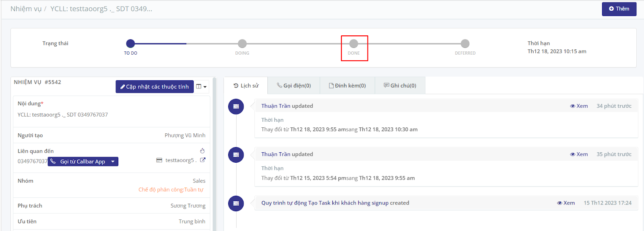Set status to DOING step

click(242, 43)
